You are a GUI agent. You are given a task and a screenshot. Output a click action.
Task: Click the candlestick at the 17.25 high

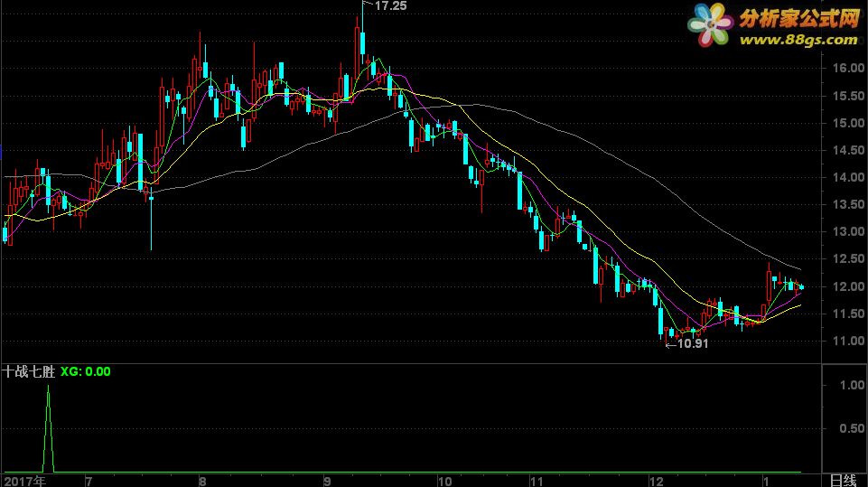[362, 43]
